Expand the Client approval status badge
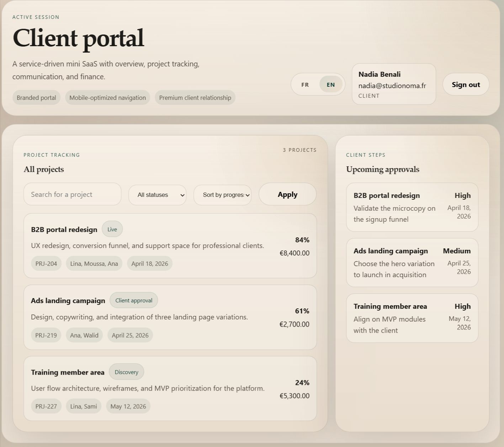 [134, 300]
